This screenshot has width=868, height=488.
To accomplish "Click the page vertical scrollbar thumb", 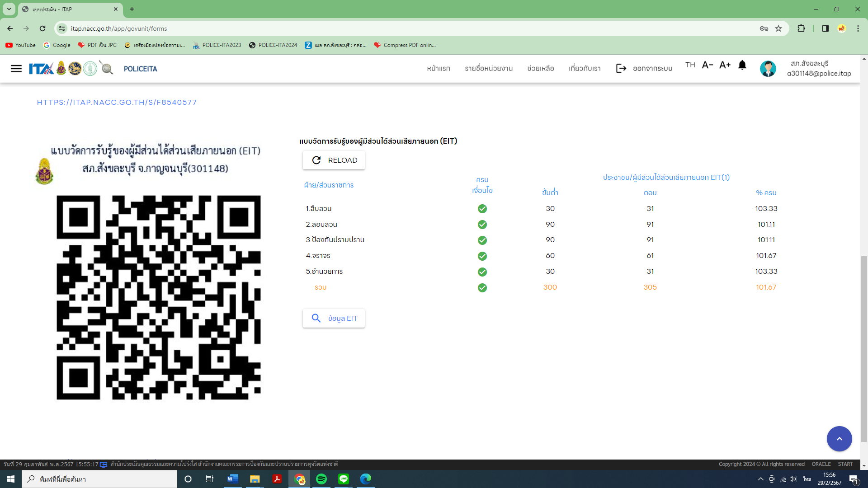I will [x=864, y=348].
